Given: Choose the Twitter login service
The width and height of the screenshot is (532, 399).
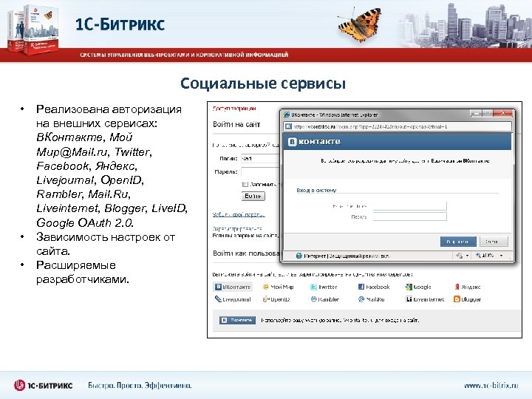Looking at the screenshot, I should pos(324,287).
